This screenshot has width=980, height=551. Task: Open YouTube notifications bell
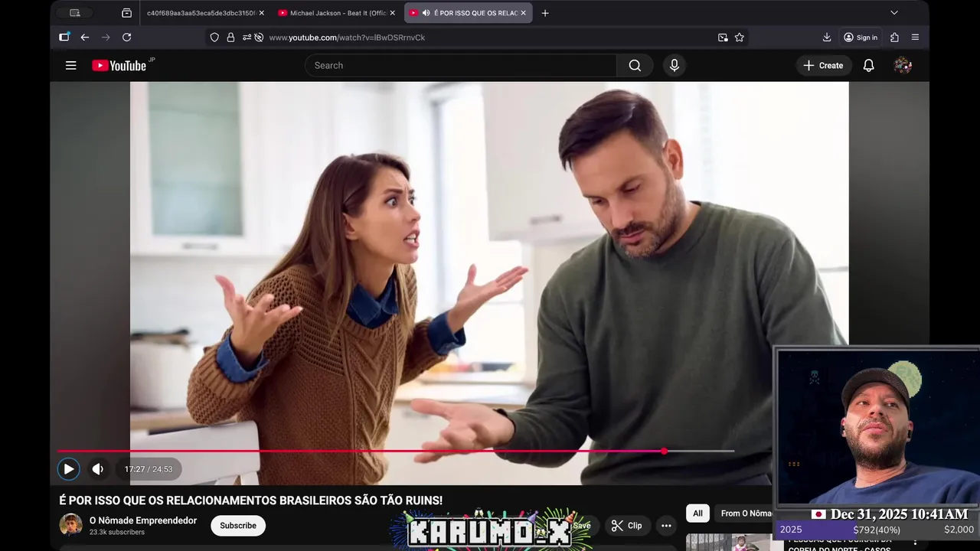pyautogui.click(x=869, y=66)
